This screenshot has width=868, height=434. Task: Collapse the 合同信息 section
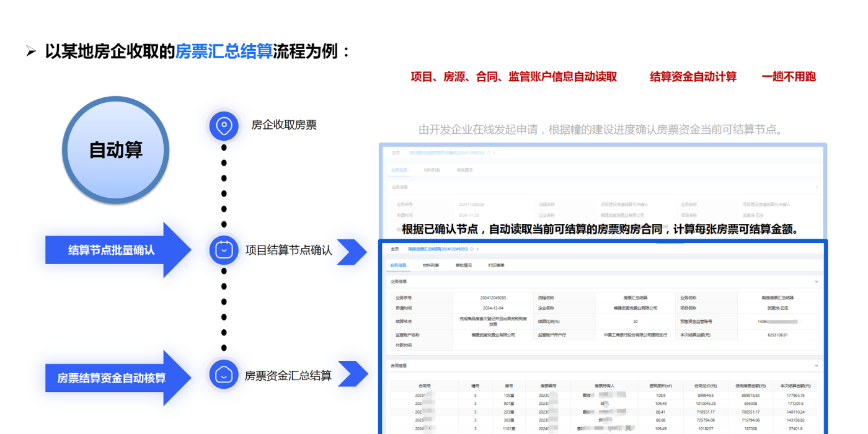point(816,366)
